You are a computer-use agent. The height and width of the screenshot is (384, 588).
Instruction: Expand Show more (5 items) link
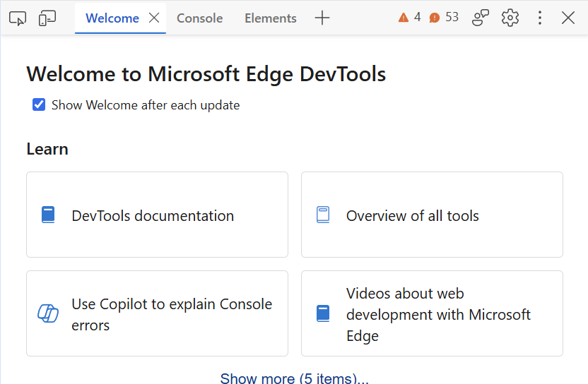[295, 378]
